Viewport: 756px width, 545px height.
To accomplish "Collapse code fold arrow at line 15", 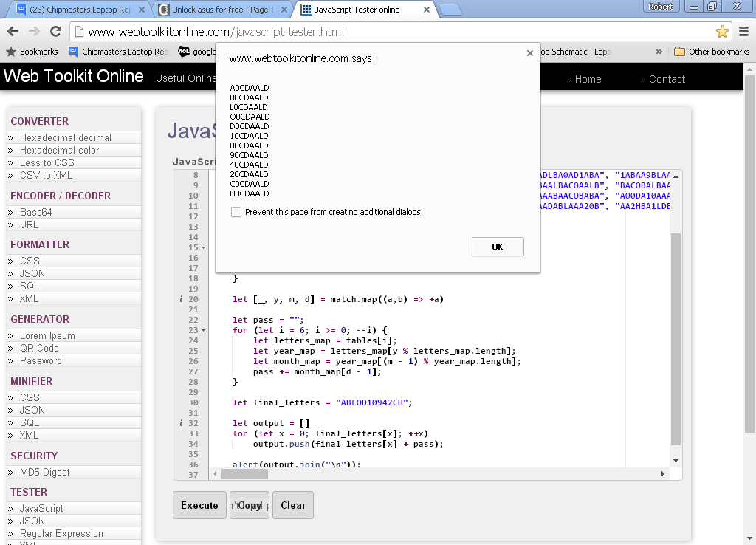I will (x=203, y=248).
